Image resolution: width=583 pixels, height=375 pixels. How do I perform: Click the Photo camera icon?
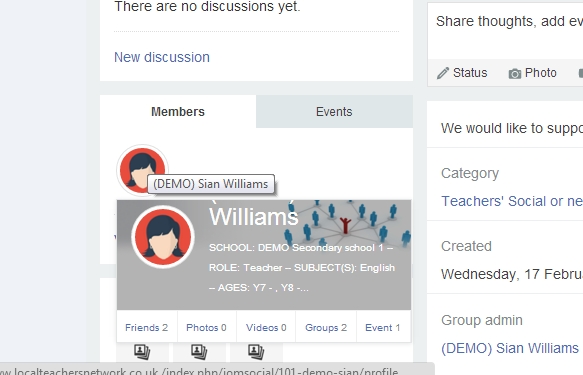(x=515, y=74)
